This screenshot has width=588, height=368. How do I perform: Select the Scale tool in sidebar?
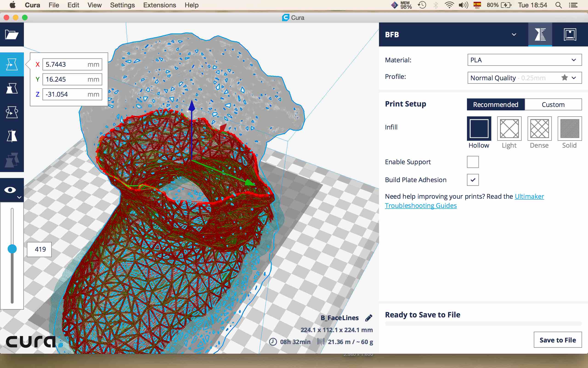12,88
